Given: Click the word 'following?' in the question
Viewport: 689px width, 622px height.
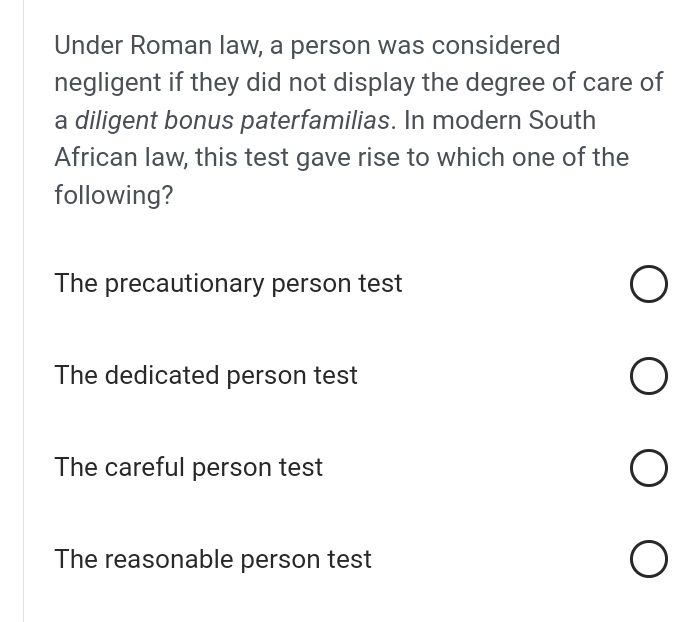Looking at the screenshot, I should [113, 196].
